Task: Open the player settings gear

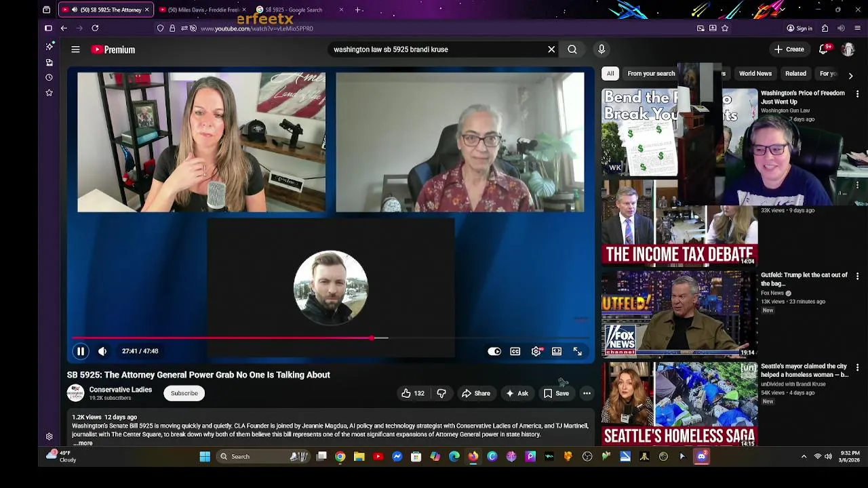Action: [536, 351]
